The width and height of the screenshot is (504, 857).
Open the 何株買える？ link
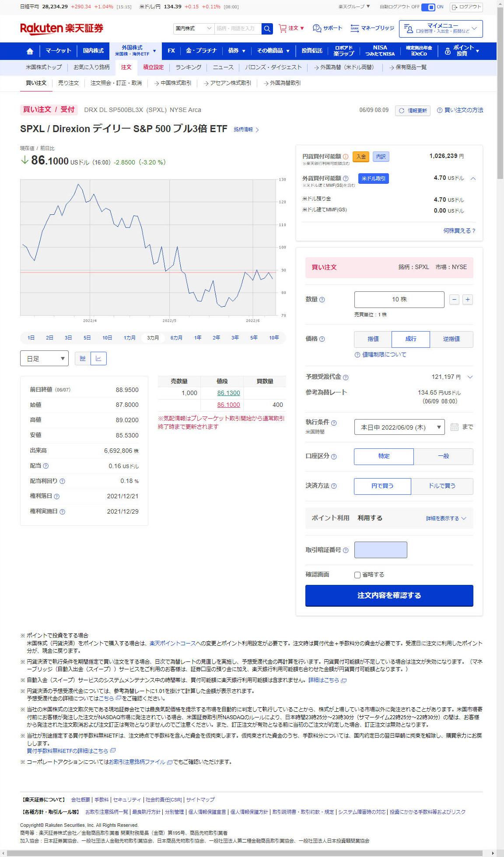(459, 231)
